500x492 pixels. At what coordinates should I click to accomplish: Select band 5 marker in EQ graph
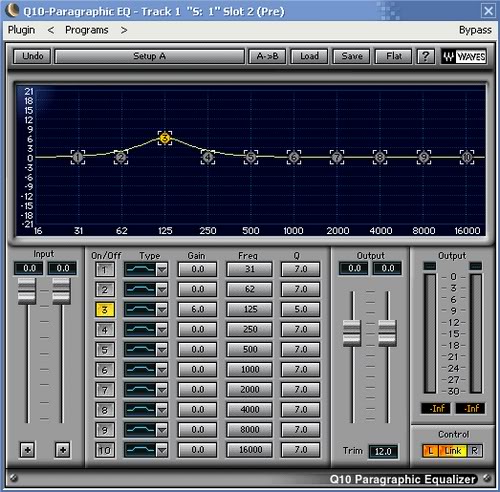pyautogui.click(x=251, y=157)
